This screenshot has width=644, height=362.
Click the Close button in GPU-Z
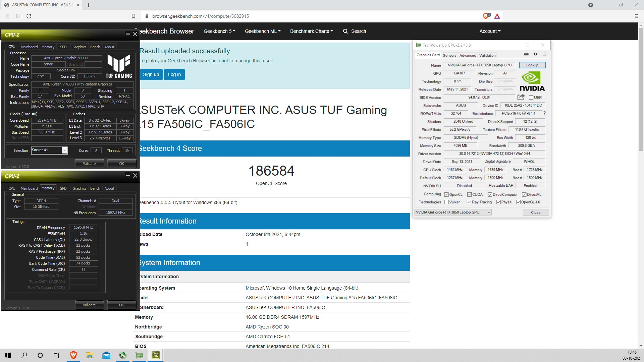click(536, 213)
